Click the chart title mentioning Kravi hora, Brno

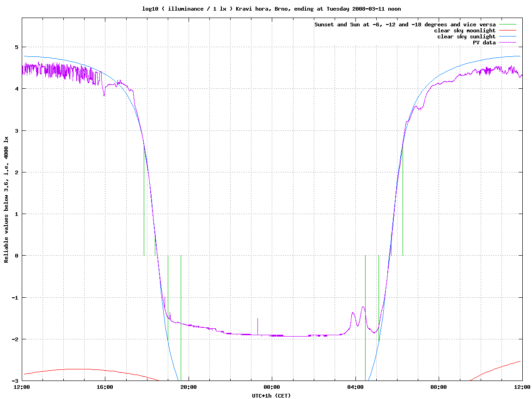271,9
